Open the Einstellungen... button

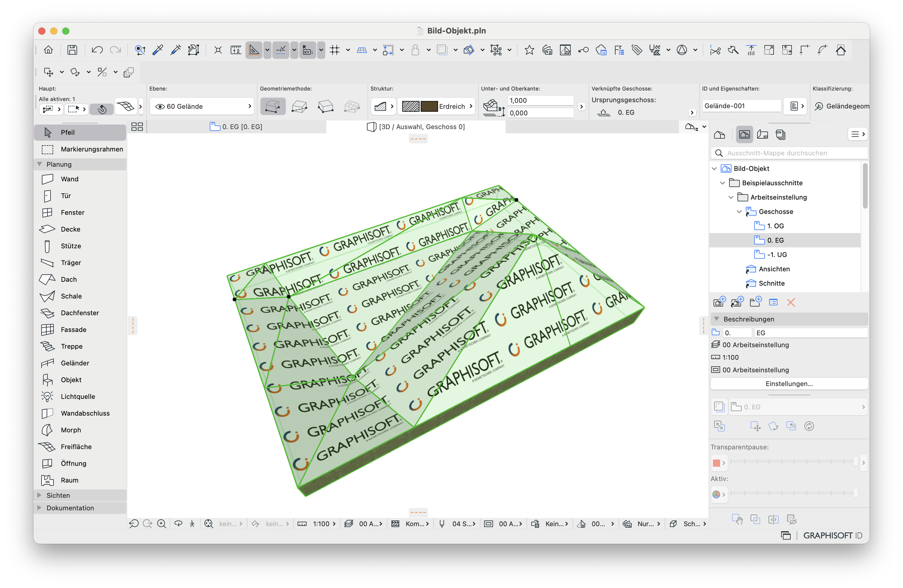789,384
